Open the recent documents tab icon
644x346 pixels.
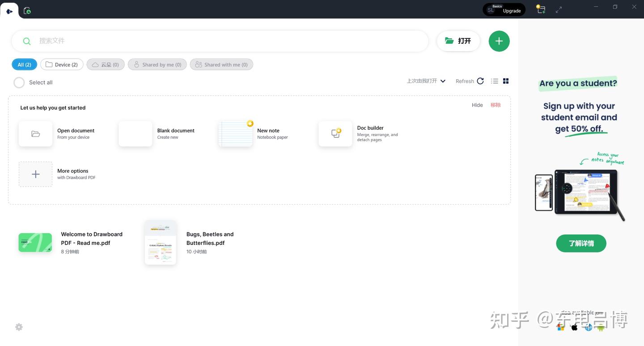pos(27,10)
